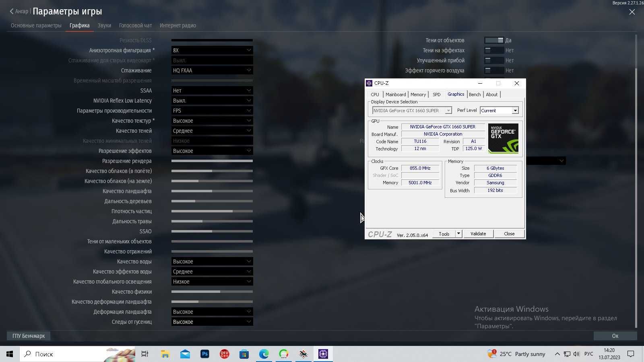The image size is (644, 362).
Task: Click the taskbar clock and date
Action: click(x=609, y=354)
